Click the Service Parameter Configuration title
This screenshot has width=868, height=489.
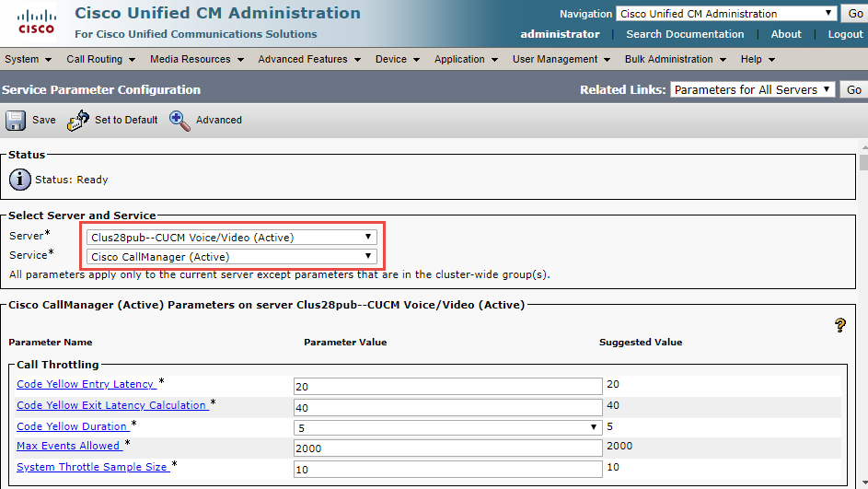click(101, 89)
